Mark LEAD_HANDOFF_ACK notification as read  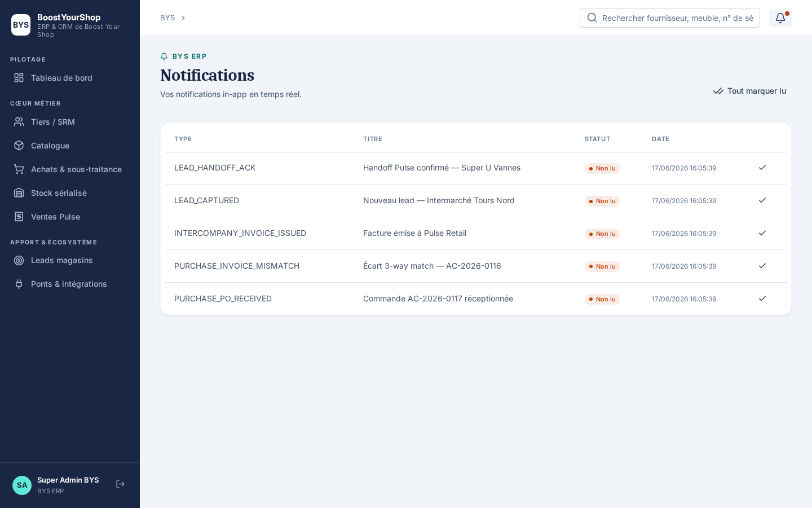pyautogui.click(x=762, y=168)
